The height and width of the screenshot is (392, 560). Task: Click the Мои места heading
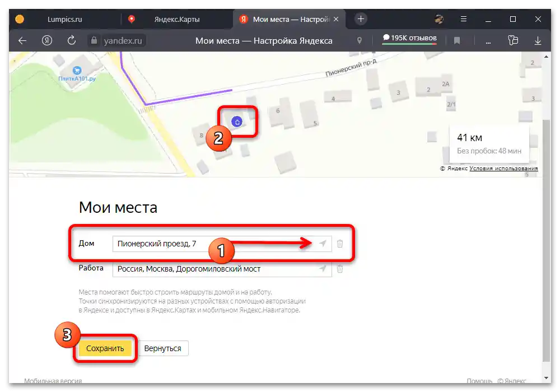(118, 207)
